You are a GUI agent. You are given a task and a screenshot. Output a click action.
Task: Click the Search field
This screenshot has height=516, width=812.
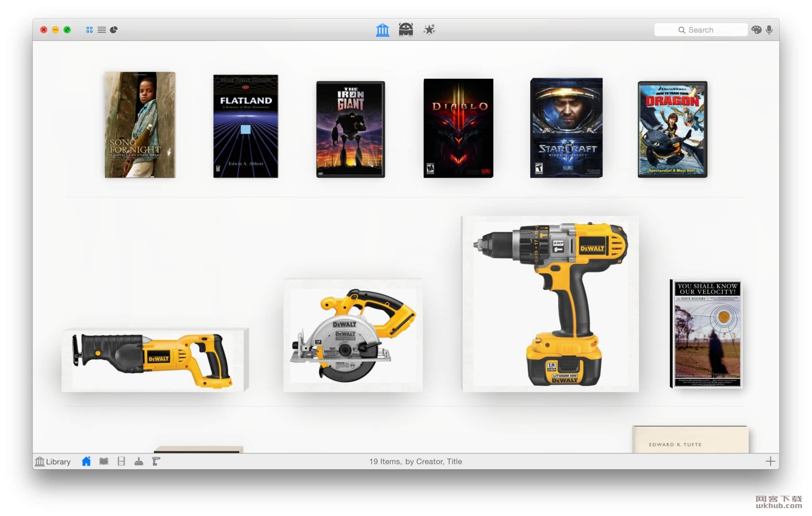701,30
